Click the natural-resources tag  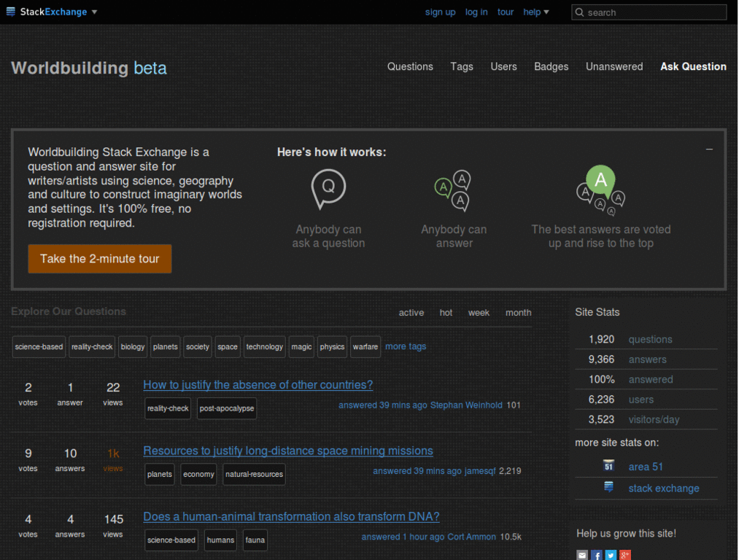coord(254,474)
